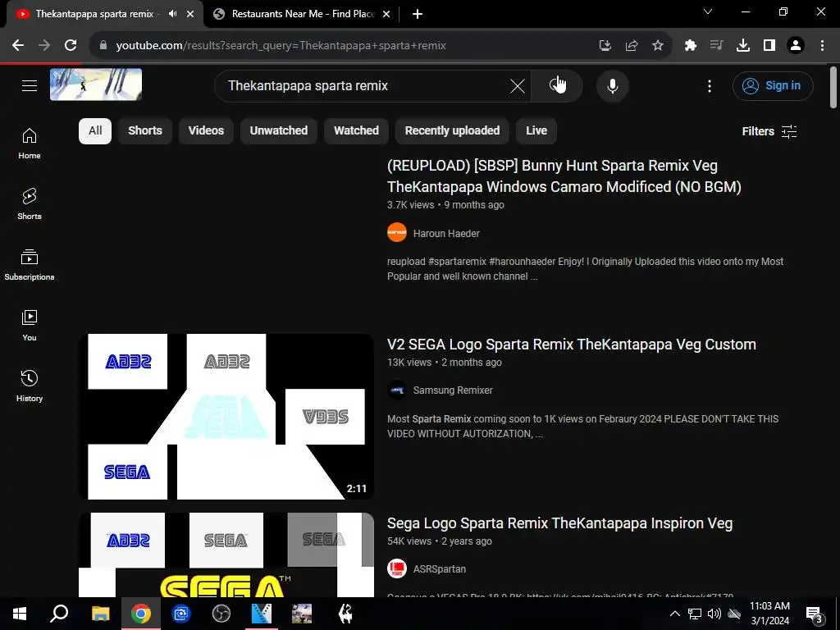Open YouTube settings three-dot menu
This screenshot has height=630, width=840.
(x=710, y=85)
